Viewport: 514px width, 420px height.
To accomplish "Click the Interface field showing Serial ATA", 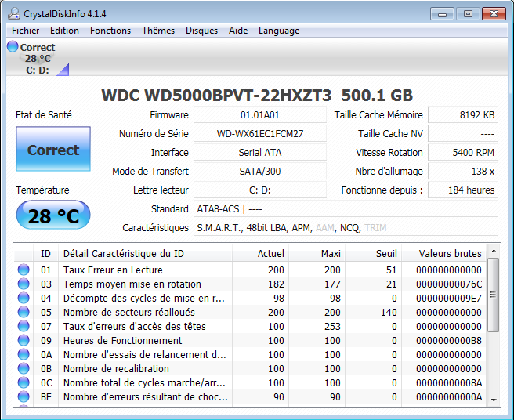I will click(x=260, y=153).
